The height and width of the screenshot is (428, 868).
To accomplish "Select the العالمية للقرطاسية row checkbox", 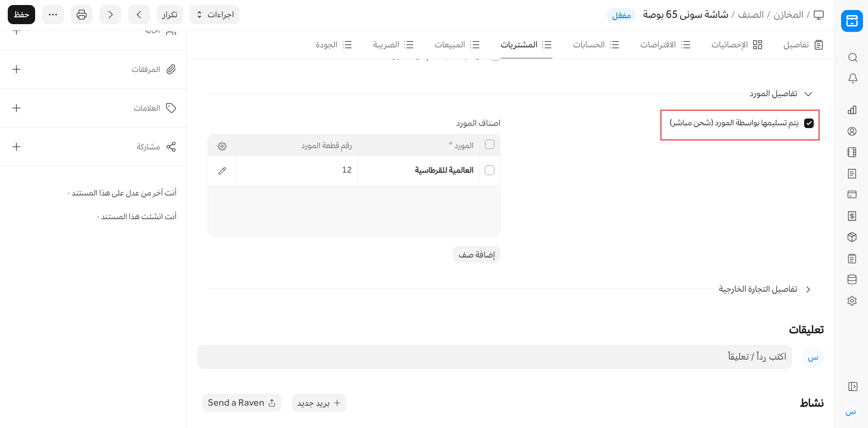I will click(489, 170).
